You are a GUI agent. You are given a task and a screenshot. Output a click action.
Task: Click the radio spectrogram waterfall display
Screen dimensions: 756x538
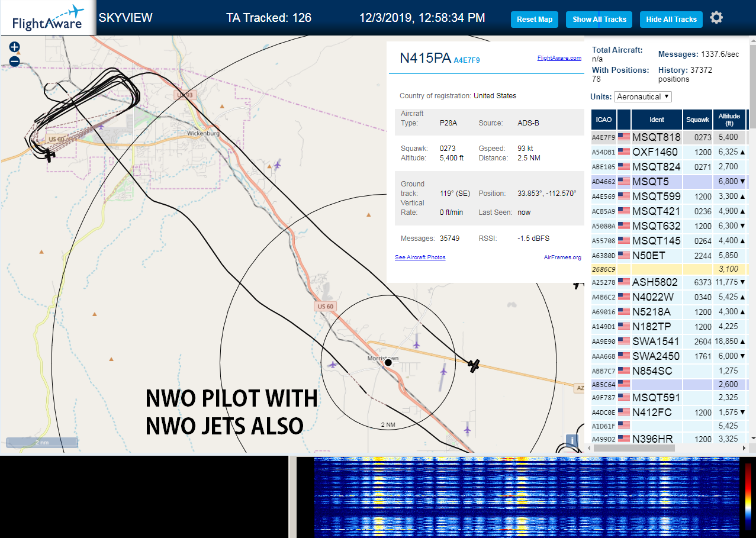tap(527, 497)
